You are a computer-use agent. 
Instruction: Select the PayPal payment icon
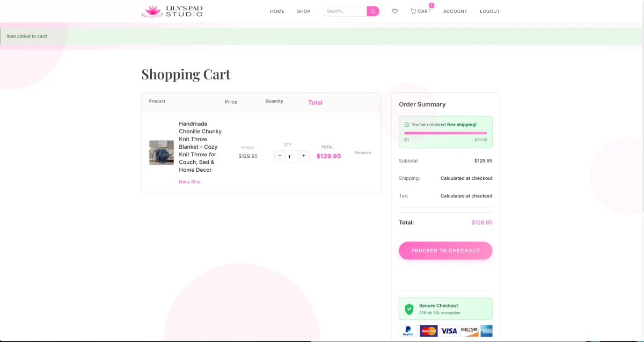point(408,331)
